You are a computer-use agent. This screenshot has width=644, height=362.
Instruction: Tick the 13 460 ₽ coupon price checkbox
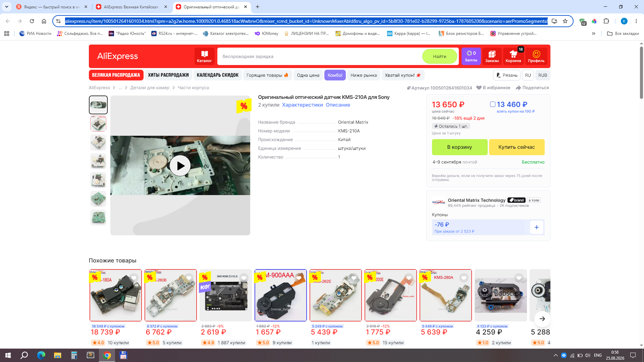[x=492, y=104]
